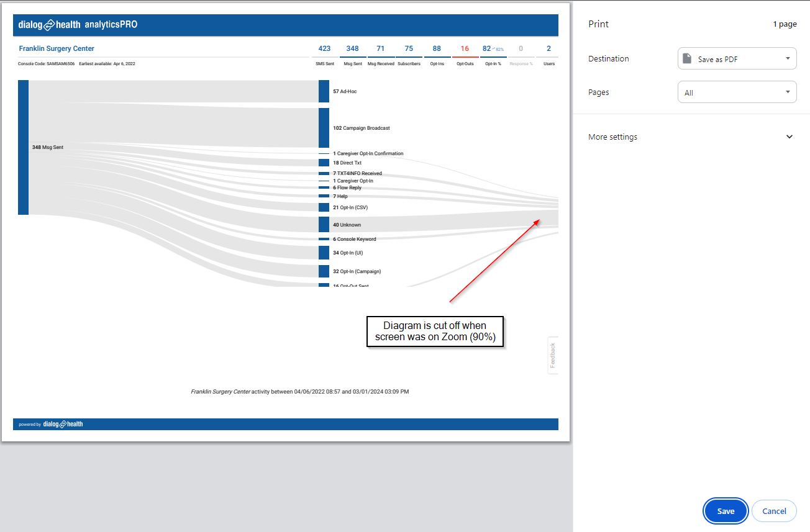Click the Console Code SAMSAM6506 text
Viewport: 810px width, 532px height.
(47, 63)
